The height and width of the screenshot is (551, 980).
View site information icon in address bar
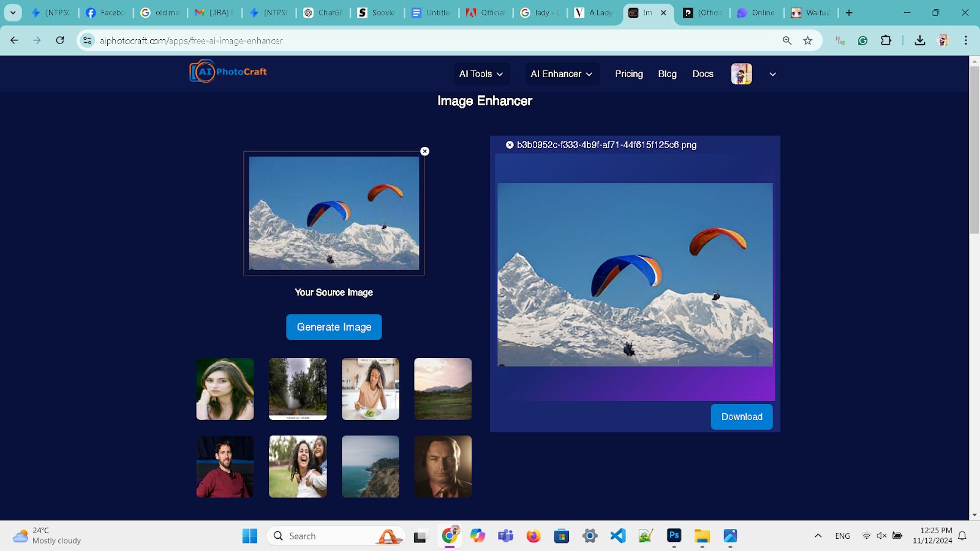[88, 40]
